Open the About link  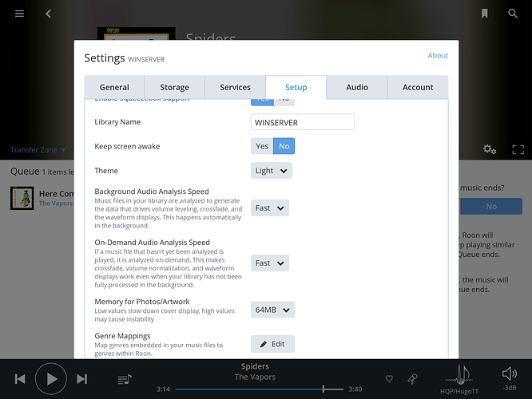(x=438, y=55)
